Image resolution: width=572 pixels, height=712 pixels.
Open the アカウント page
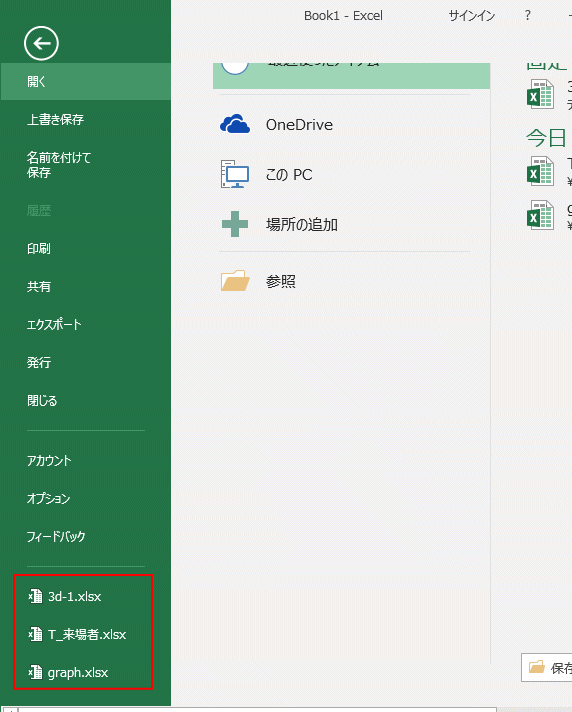[49, 460]
